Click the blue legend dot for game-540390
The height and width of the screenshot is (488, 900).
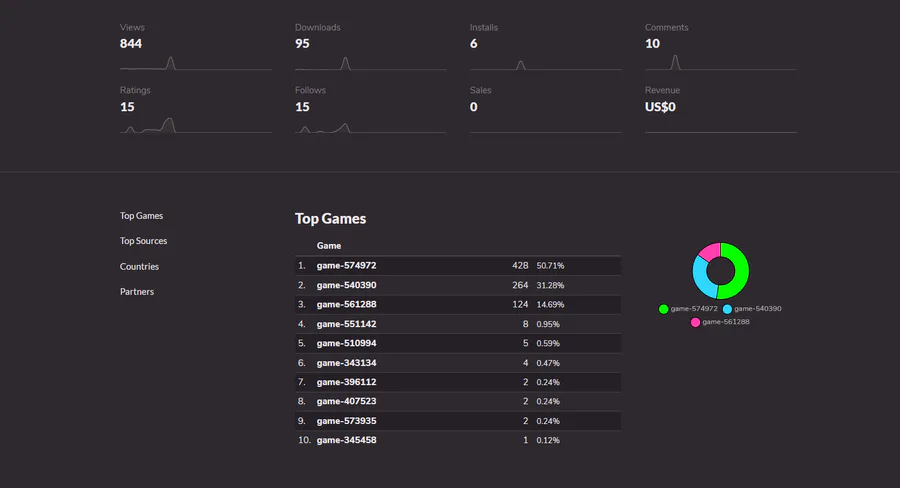[727, 309]
